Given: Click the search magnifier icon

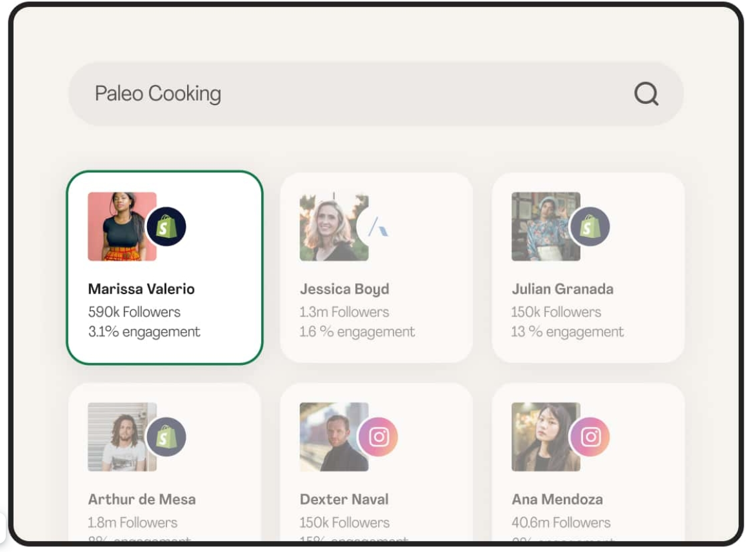Looking at the screenshot, I should 646,94.
